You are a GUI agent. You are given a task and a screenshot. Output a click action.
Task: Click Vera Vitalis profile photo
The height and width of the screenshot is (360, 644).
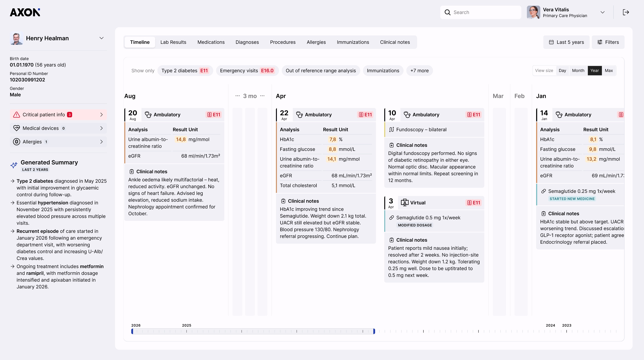pos(533,12)
